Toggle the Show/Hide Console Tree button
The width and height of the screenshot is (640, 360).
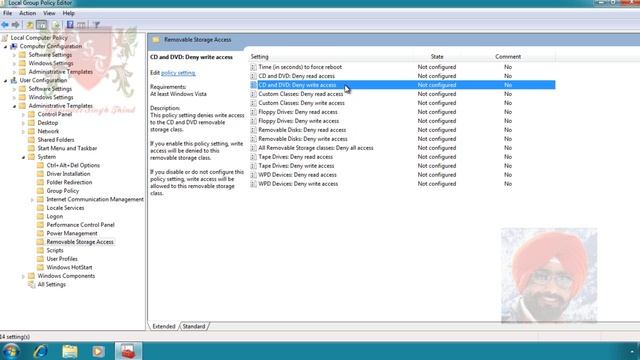click(42, 25)
